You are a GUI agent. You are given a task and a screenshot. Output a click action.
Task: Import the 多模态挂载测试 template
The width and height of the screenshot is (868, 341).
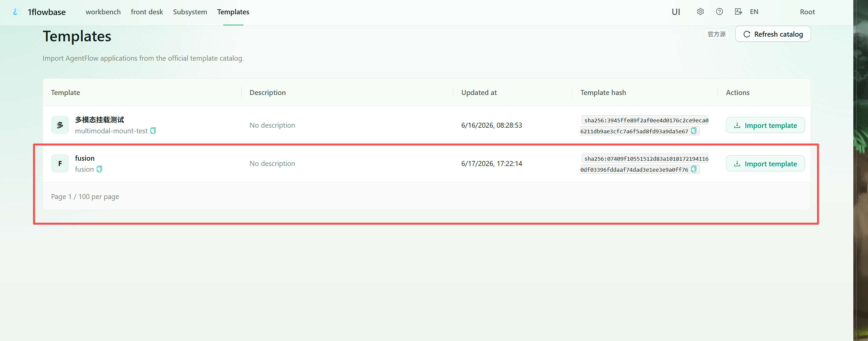coord(765,125)
